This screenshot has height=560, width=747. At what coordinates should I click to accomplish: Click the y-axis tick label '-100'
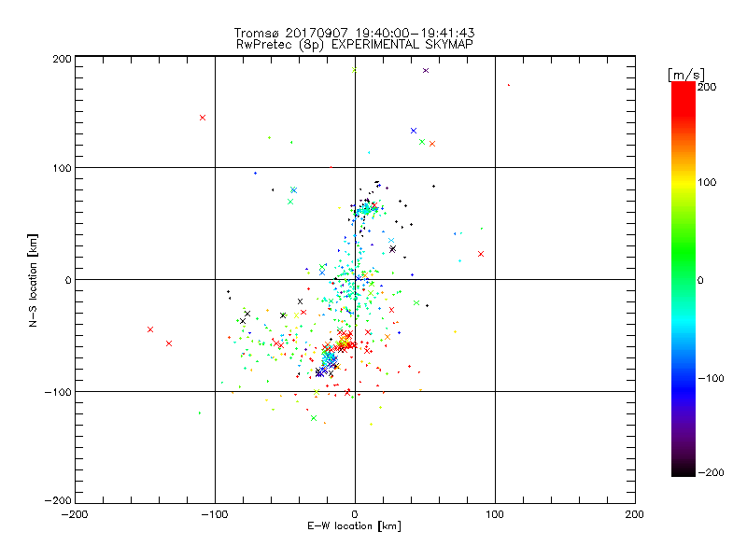[x=58, y=392]
